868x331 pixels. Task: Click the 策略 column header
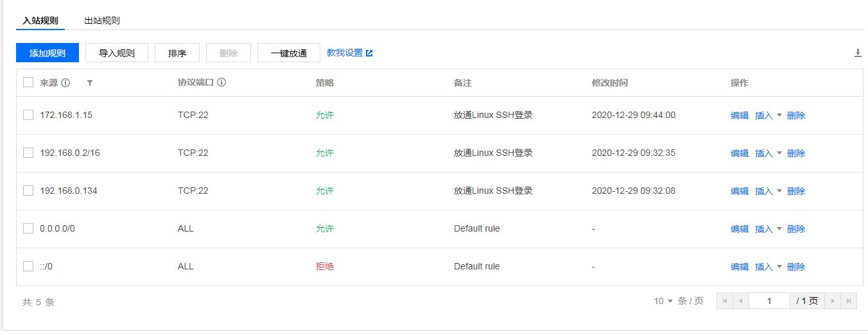[325, 83]
